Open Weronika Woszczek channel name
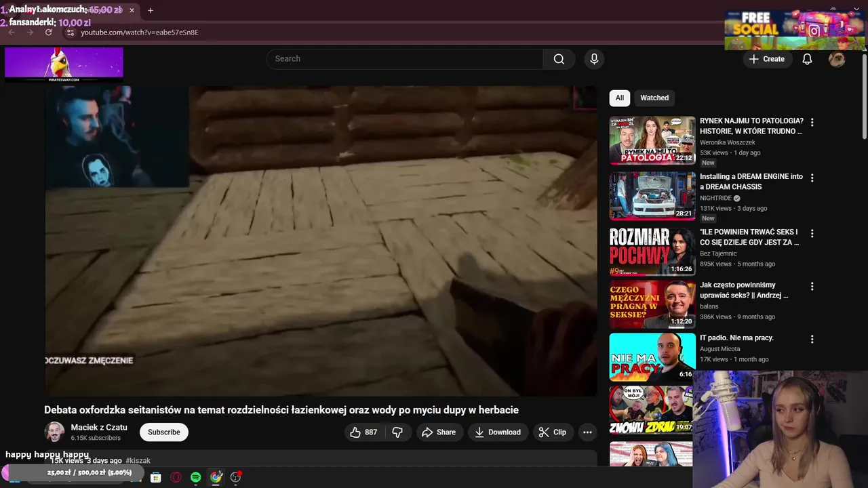Screen dimensions: 868x488 click(x=728, y=142)
